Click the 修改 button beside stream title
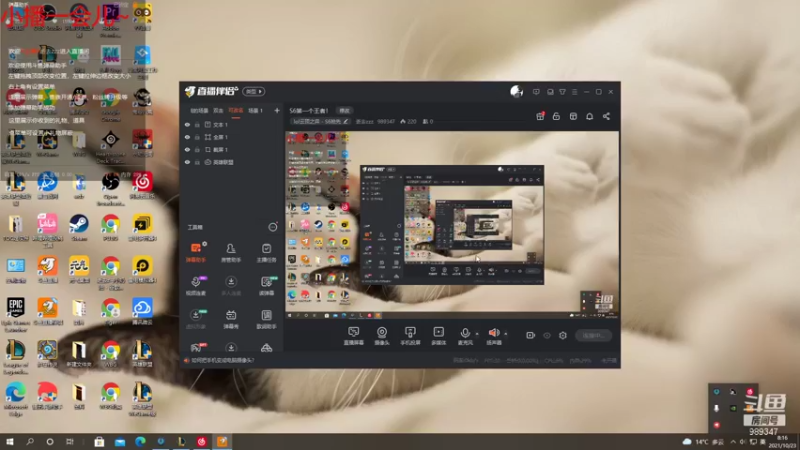The height and width of the screenshot is (450, 800). (x=345, y=111)
